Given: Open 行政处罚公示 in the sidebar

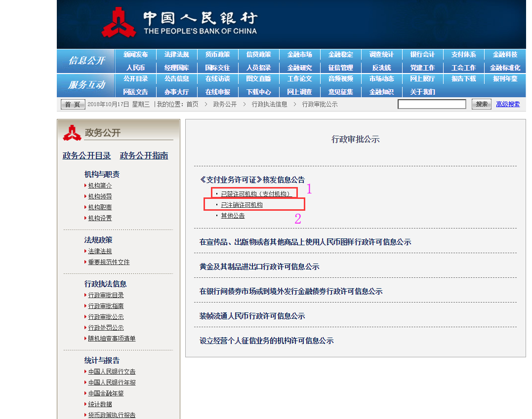Looking at the screenshot, I should (106, 328).
